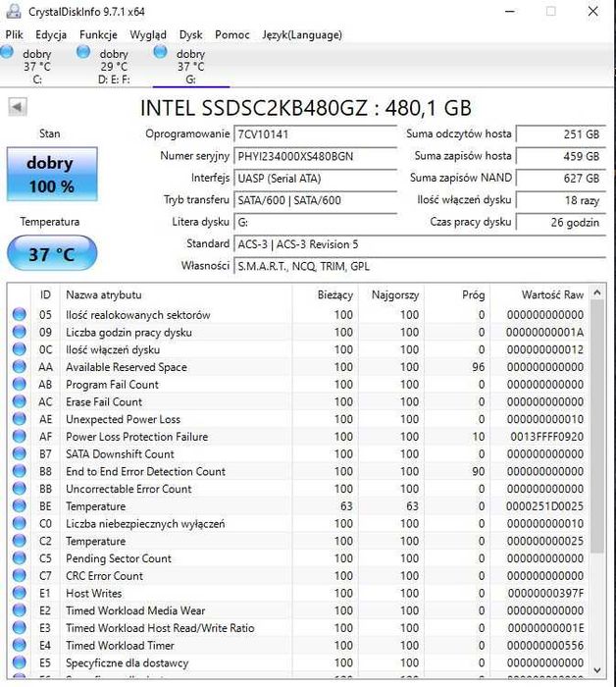
Task: Click status icon for Program Fail Count
Action: (x=20, y=384)
